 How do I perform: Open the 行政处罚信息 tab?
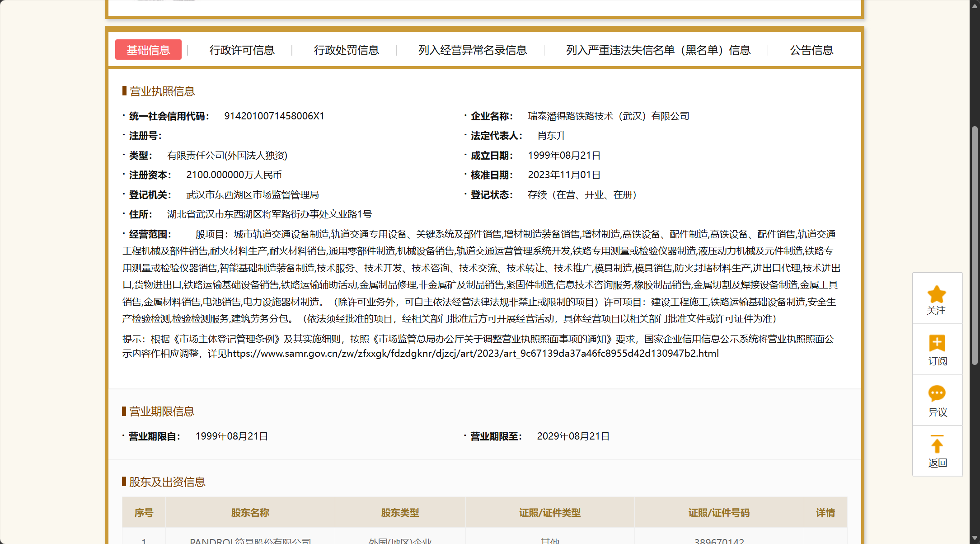click(346, 50)
